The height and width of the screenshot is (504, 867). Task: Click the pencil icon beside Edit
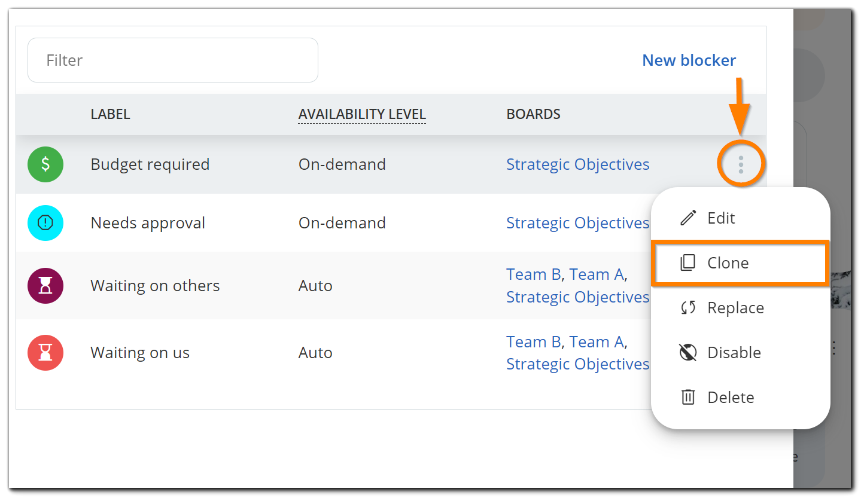(688, 218)
